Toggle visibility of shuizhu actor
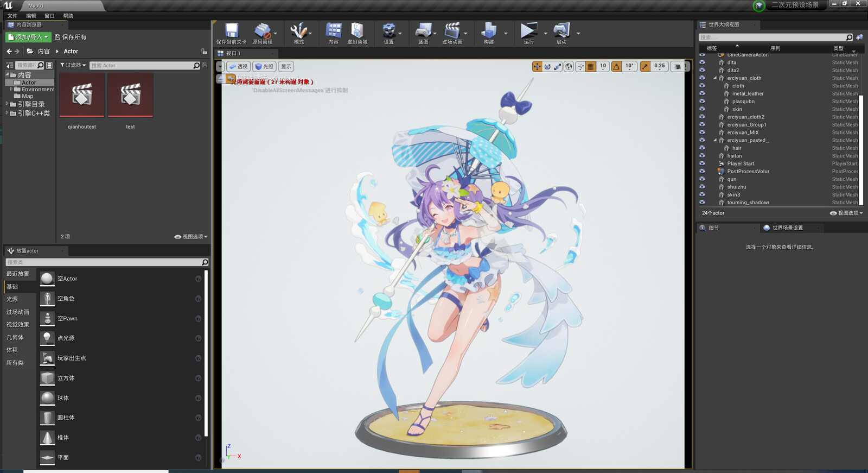Screen dimensions: 868x473 [x=702, y=187]
